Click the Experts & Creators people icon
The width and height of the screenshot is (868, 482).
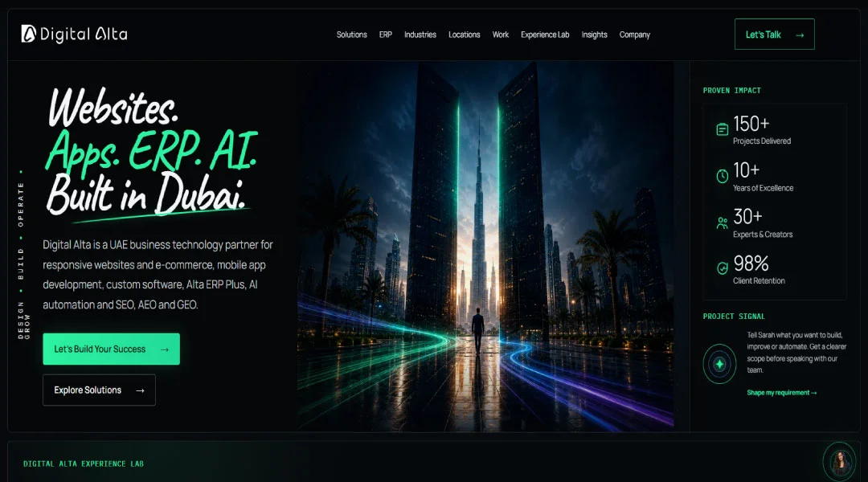[x=722, y=223]
